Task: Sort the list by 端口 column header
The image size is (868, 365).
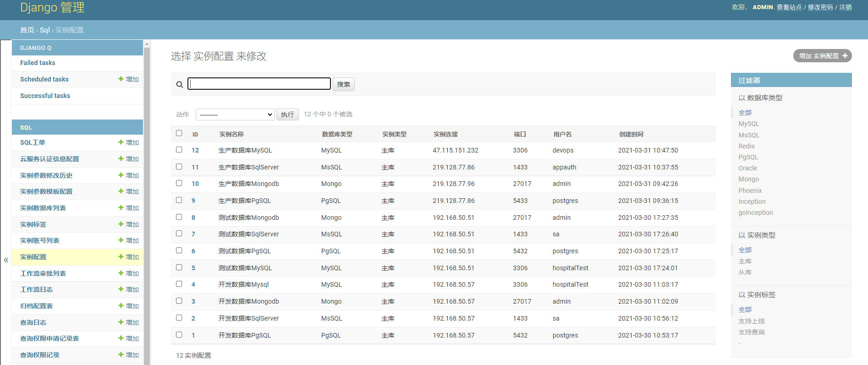Action: coord(520,134)
